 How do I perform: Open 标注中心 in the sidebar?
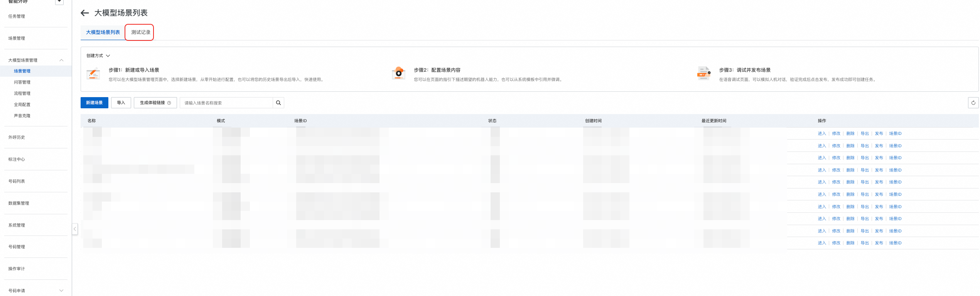tap(17, 159)
